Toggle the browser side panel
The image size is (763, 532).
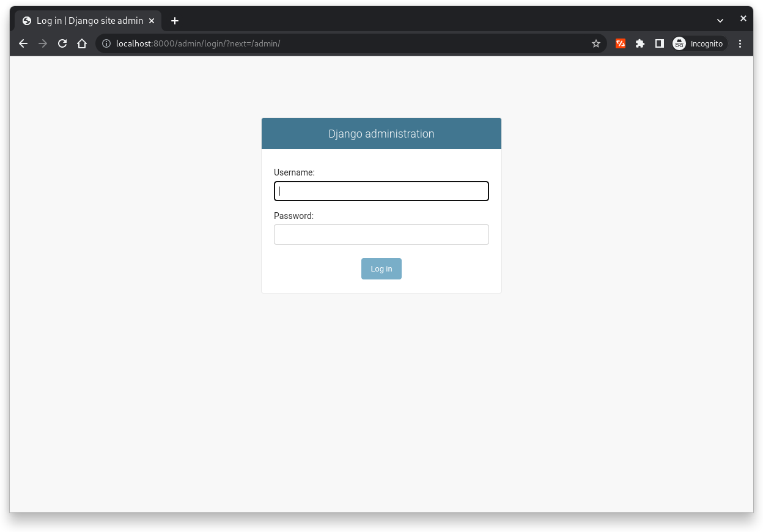(x=660, y=43)
